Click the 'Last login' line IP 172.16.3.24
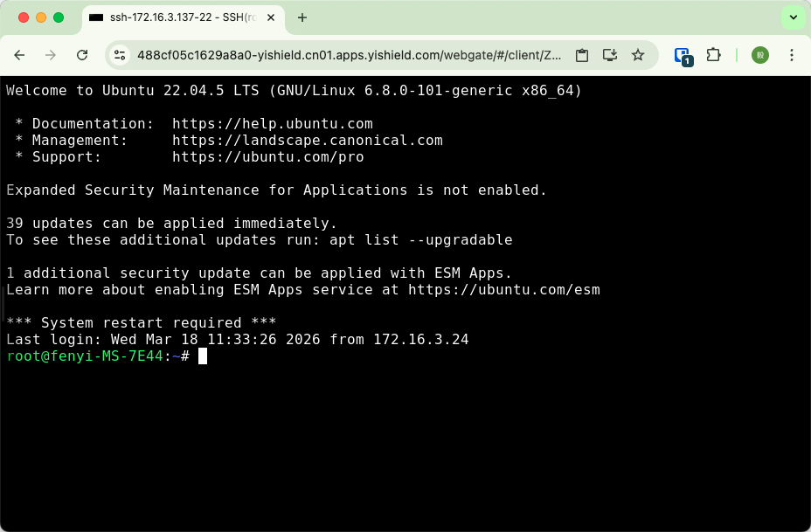Viewport: 811px width, 532px height. (x=421, y=339)
